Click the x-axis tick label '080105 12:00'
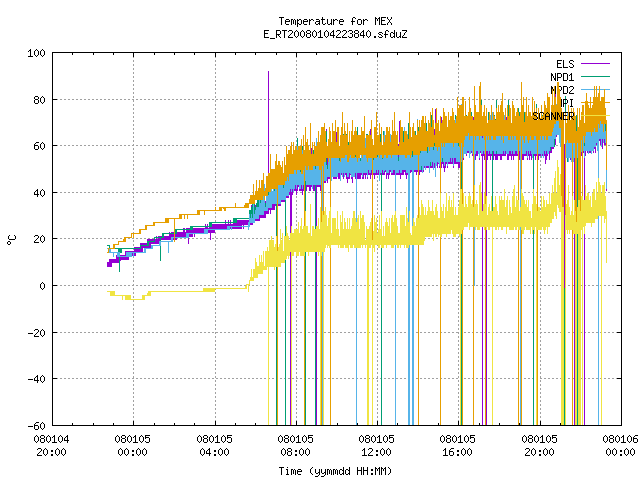 click(376, 446)
